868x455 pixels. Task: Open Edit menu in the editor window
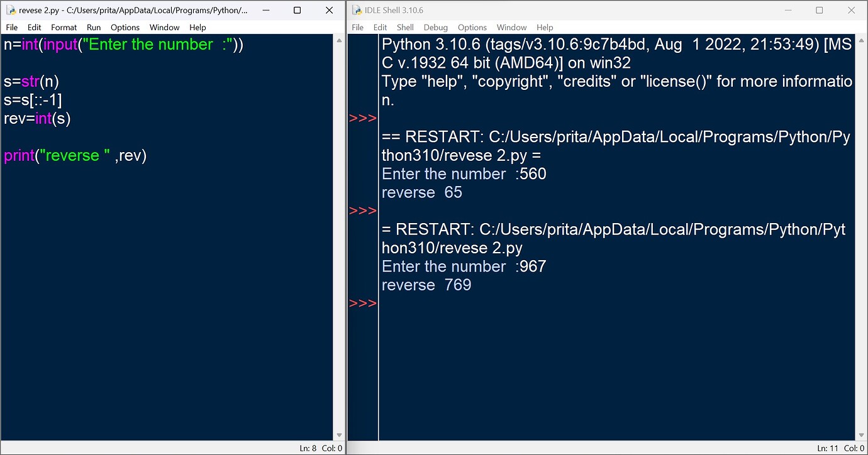coord(35,28)
